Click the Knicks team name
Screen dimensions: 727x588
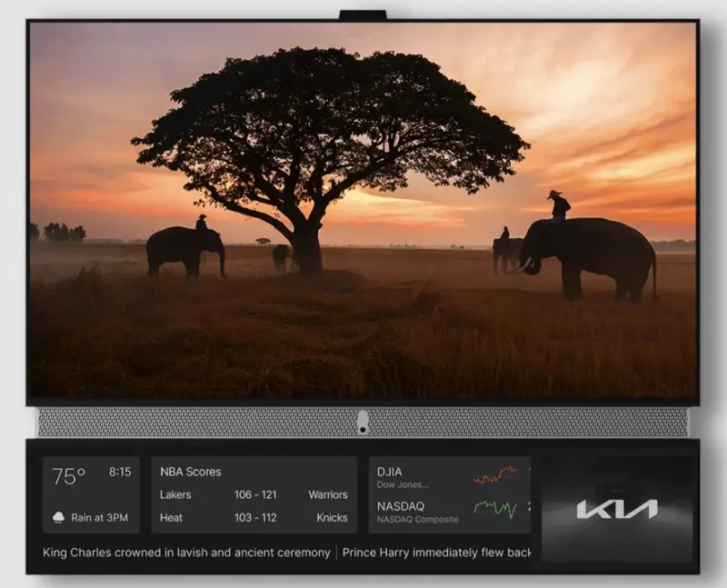[x=332, y=518]
